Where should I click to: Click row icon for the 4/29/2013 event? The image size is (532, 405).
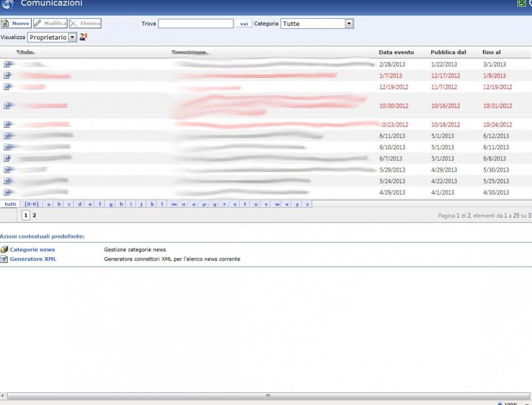click(7, 192)
